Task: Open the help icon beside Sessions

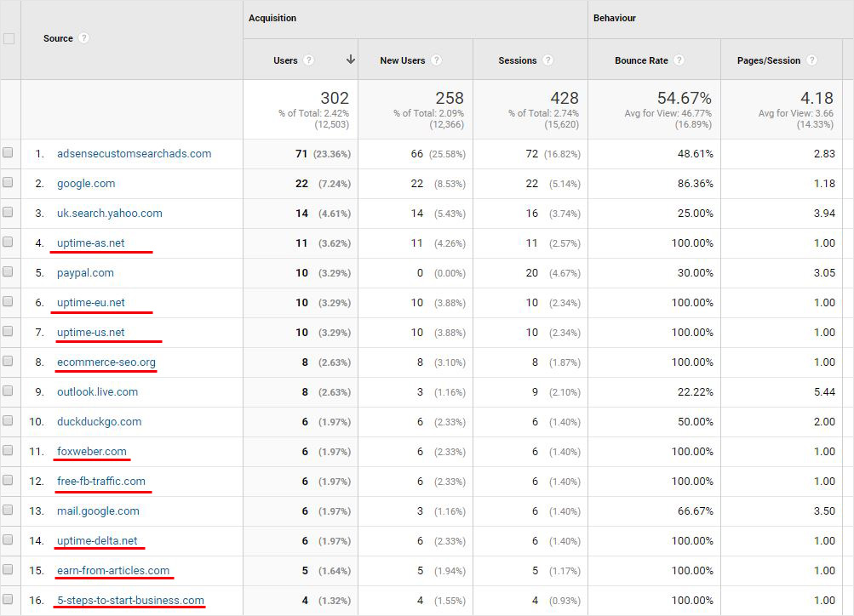Action: 548,60
